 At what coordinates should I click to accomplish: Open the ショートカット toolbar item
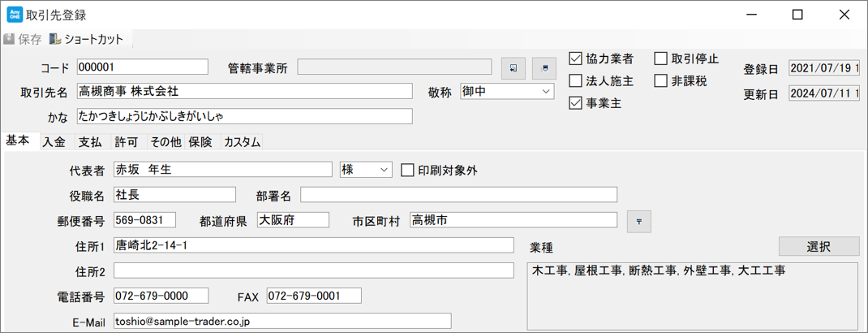(x=86, y=39)
